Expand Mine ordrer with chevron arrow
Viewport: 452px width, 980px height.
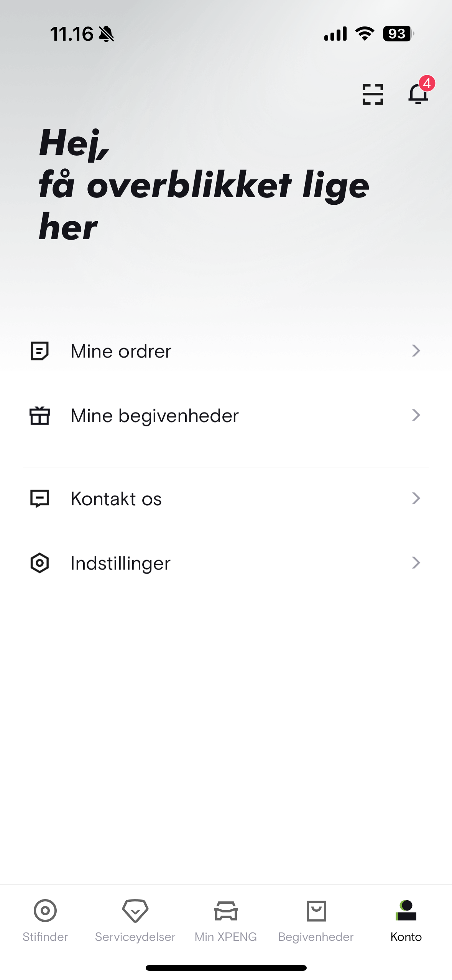[x=416, y=350]
